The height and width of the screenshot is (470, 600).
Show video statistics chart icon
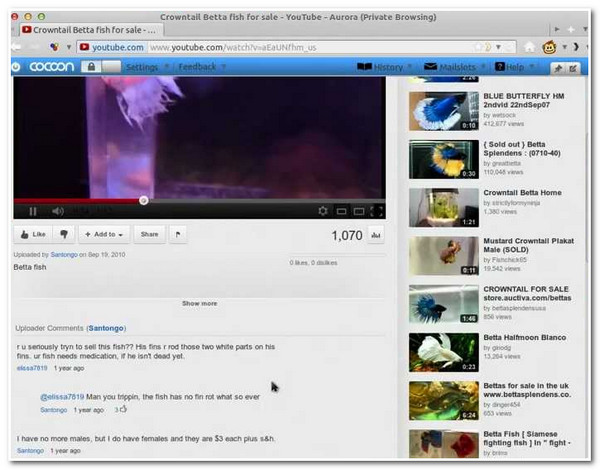(x=376, y=235)
